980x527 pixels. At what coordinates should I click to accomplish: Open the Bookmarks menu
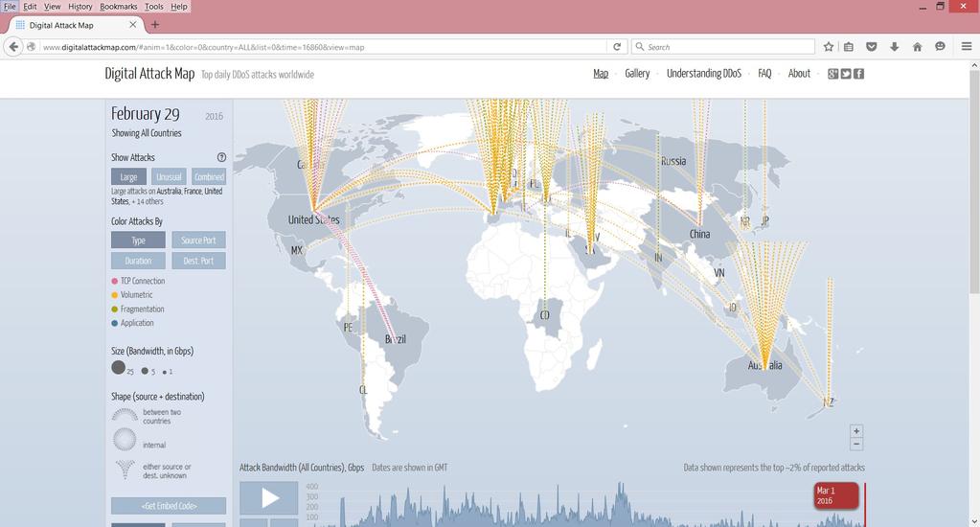[119, 7]
